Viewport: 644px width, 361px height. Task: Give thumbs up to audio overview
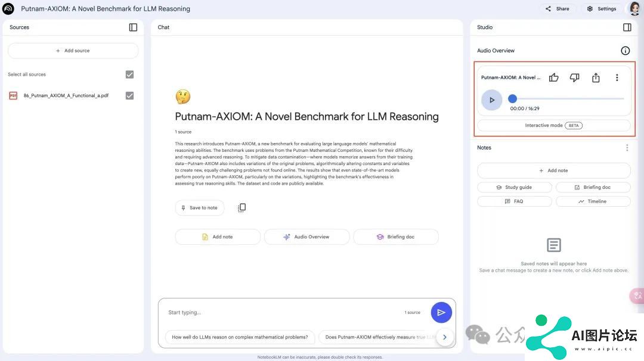coord(553,77)
